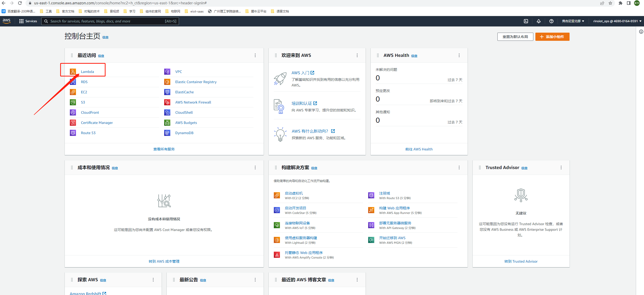Open options menu for 成本和使用情况 widget
This screenshot has height=295, width=644.
[255, 168]
